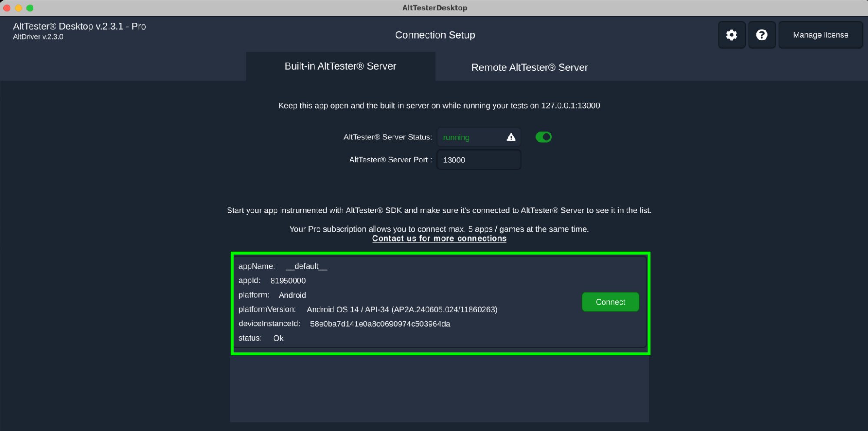Click the AltTester® Desktop v.2.3.1 - Pro title
The width and height of the screenshot is (868, 431).
click(x=79, y=26)
